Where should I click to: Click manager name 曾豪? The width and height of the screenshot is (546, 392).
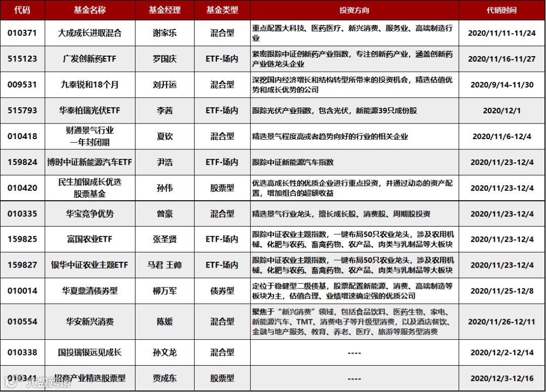(165, 213)
